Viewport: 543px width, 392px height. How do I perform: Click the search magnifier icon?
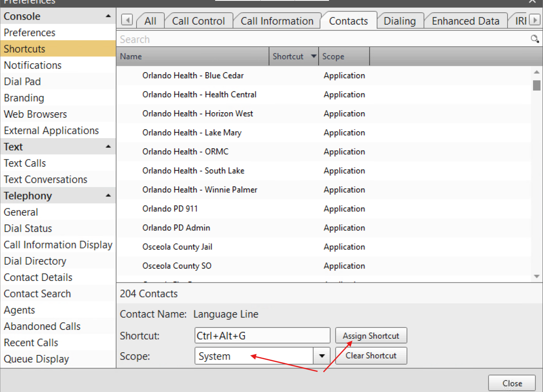pos(535,39)
